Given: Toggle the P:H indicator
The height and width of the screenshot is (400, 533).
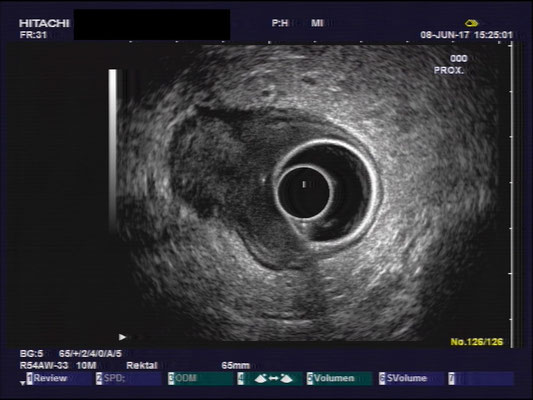Looking at the screenshot, I should tap(280, 23).
